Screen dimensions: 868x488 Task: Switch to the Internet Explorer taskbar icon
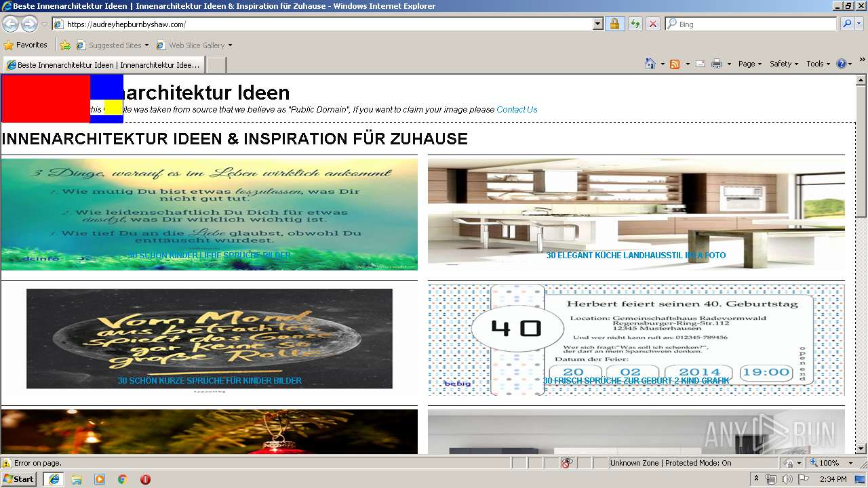(x=54, y=479)
